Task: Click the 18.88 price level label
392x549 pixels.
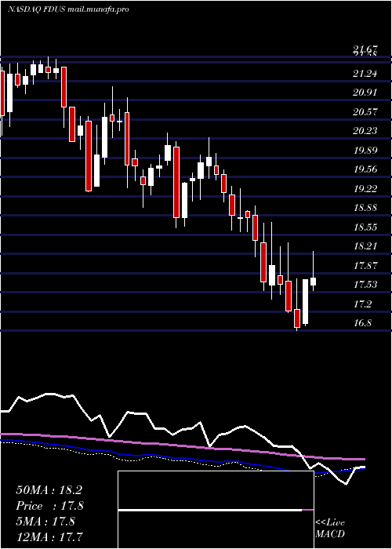Action: (x=365, y=208)
